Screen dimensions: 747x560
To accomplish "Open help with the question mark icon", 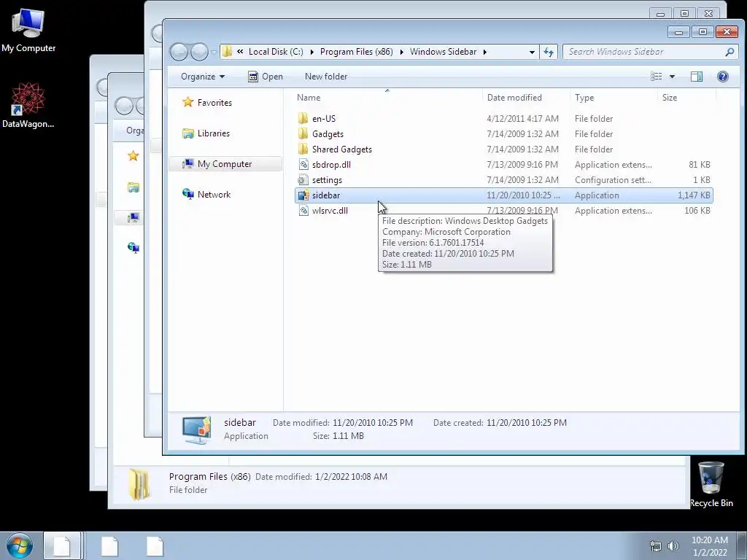I will (x=723, y=76).
